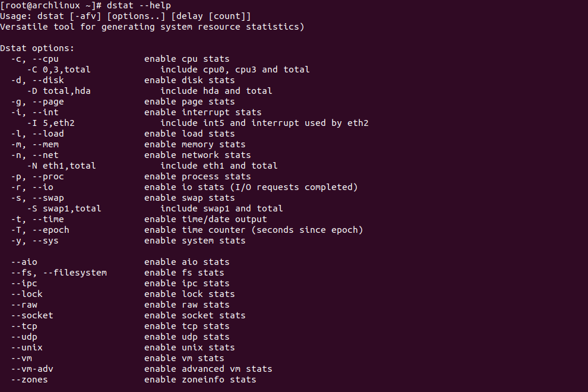Viewport: 588px width, 392px height.
Task: Click the "--aio" option text
Action: (x=24, y=262)
